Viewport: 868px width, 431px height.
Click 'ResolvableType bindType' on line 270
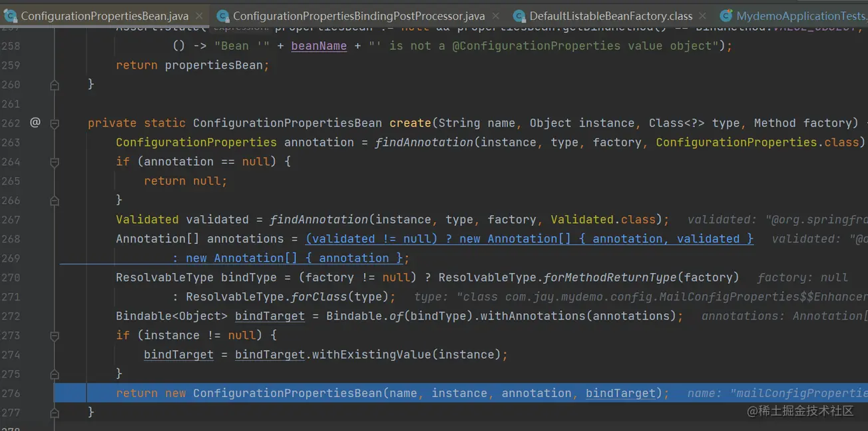203,278
